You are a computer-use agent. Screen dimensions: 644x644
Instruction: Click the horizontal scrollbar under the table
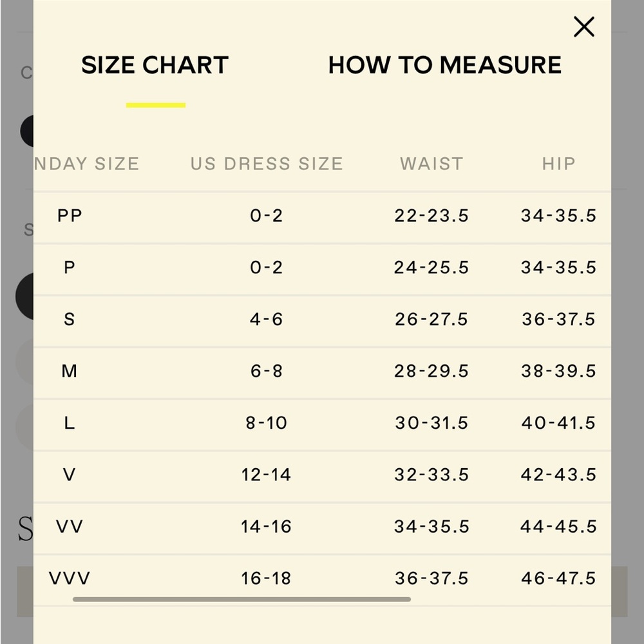click(241, 599)
